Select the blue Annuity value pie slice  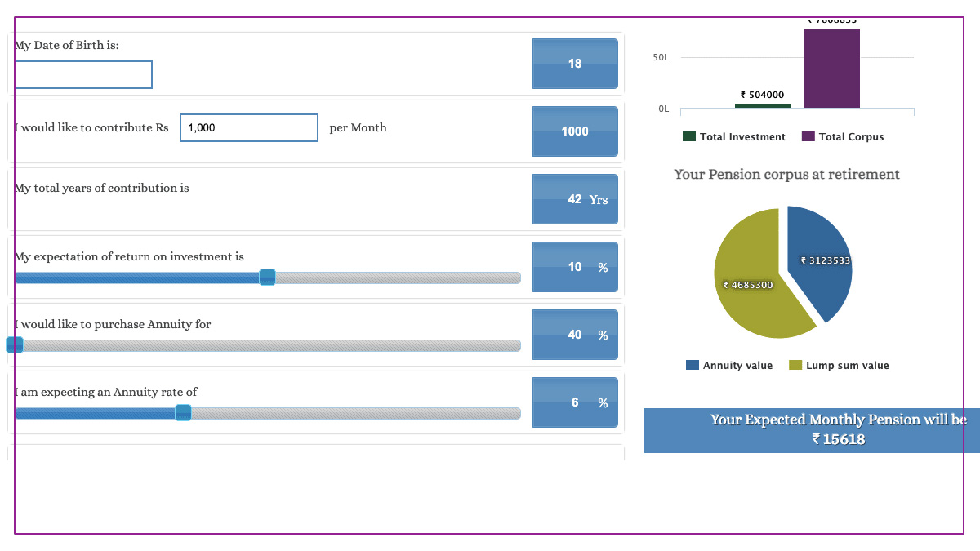[821, 261]
